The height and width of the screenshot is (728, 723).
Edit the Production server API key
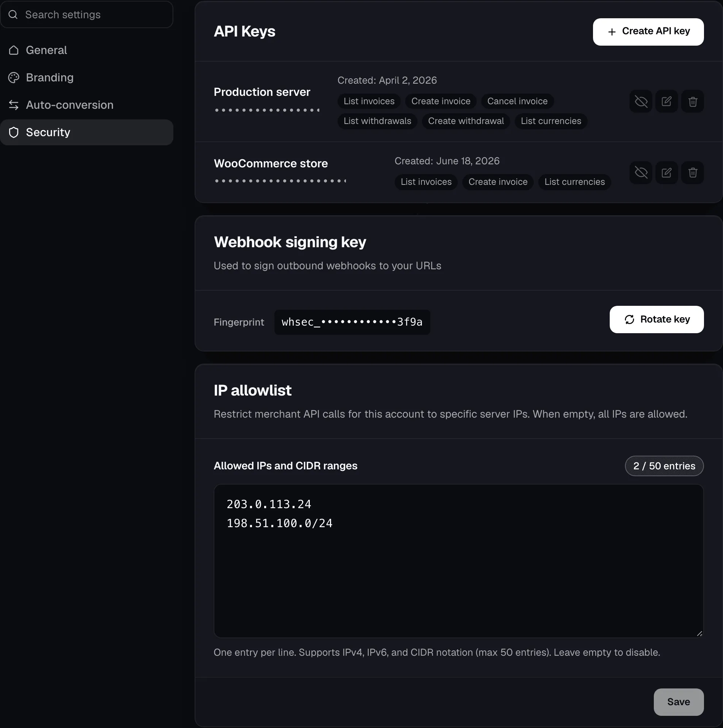click(667, 101)
